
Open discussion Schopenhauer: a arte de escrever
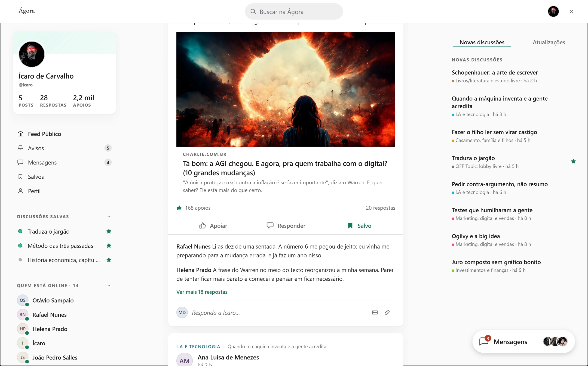point(495,73)
